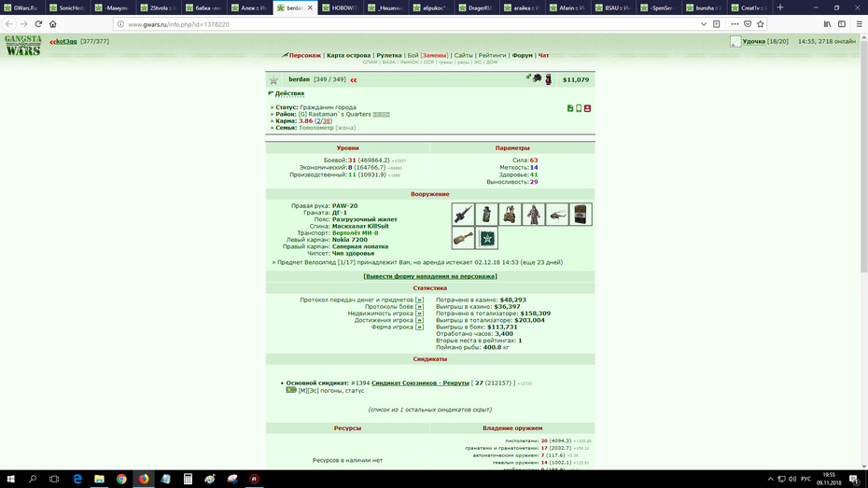Click the Топотометр family link

[x=316, y=128]
